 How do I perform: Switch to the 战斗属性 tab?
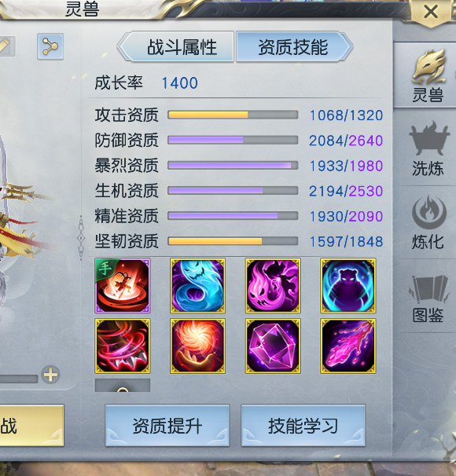[175, 47]
